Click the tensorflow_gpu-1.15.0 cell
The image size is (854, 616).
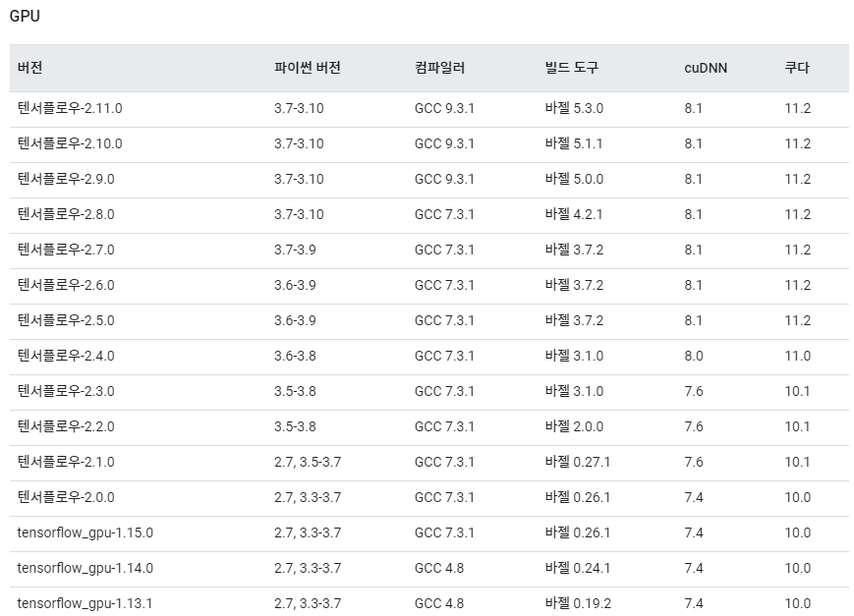[x=85, y=532]
